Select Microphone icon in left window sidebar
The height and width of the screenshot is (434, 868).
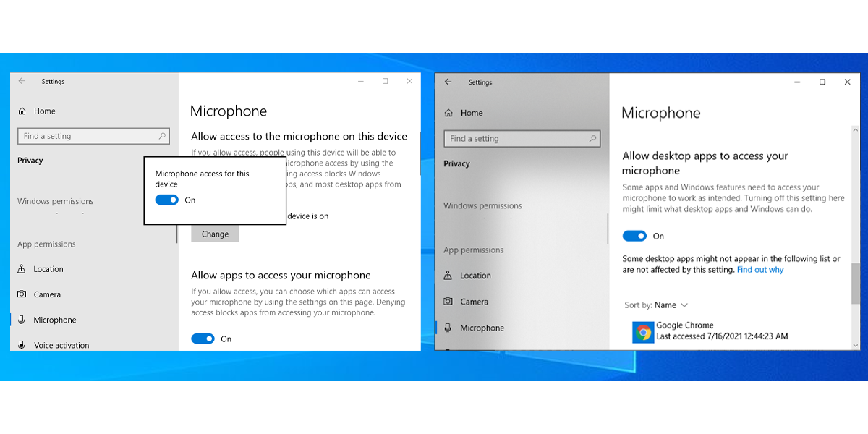click(22, 320)
